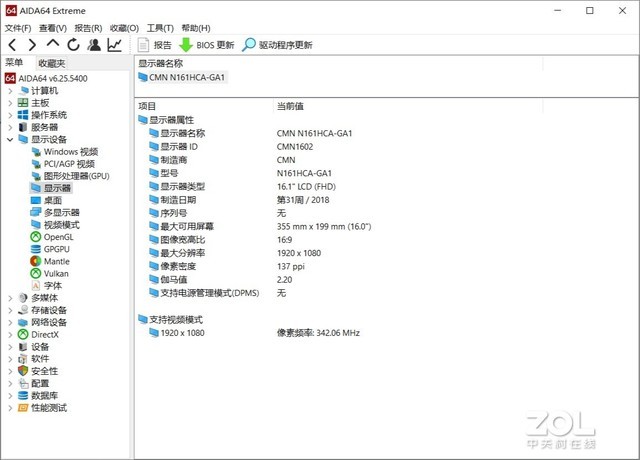This screenshot has height=460, width=640.
Task: Switch to the 收藏夹 tab
Action: click(x=51, y=63)
